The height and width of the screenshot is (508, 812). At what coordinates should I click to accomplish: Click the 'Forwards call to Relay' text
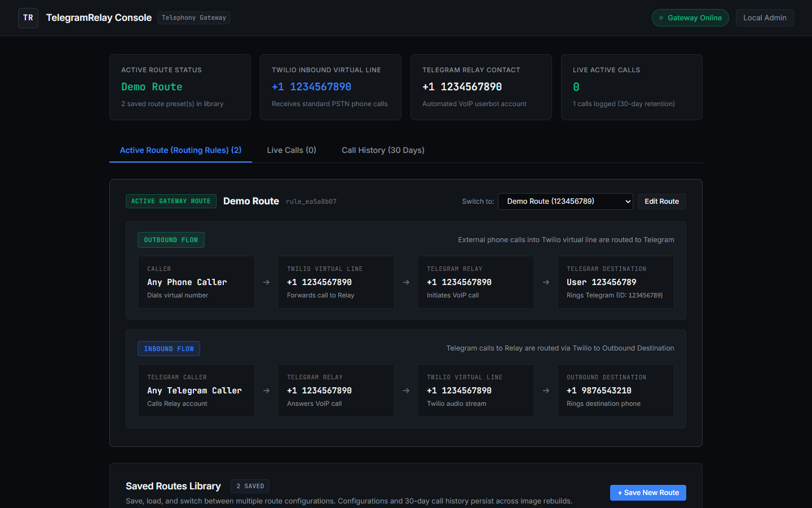[320, 295]
